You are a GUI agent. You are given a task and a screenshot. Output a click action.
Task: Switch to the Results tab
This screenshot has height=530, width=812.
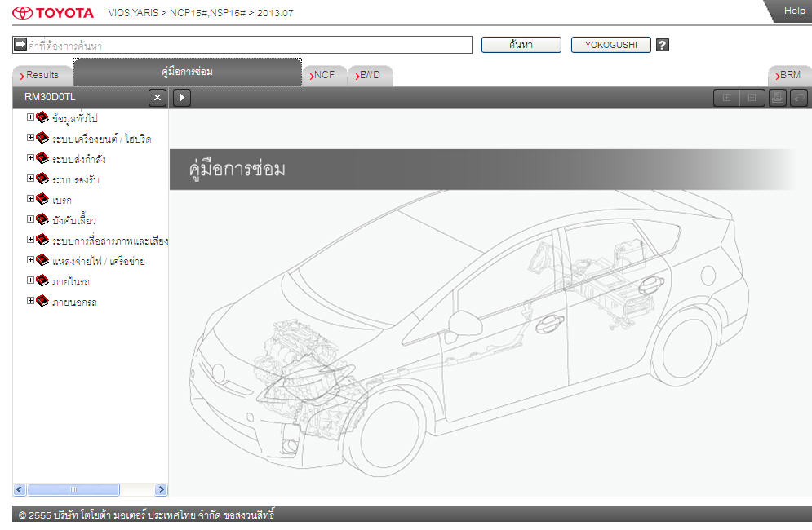[x=42, y=75]
